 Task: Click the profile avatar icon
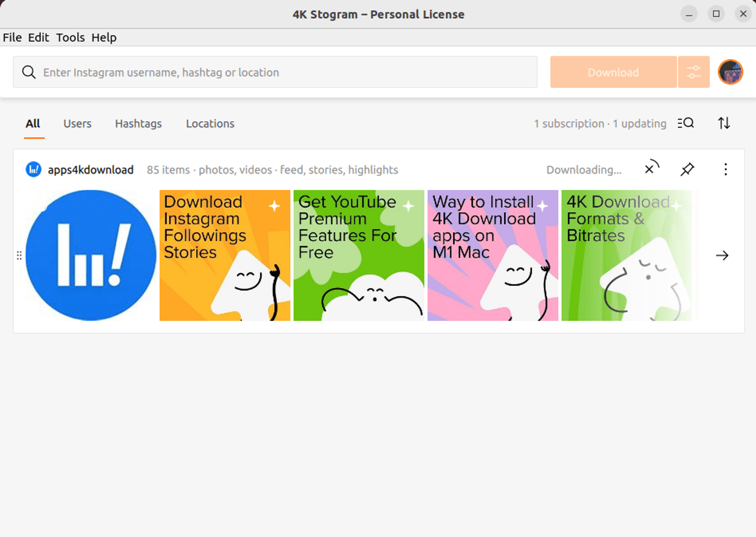(730, 72)
